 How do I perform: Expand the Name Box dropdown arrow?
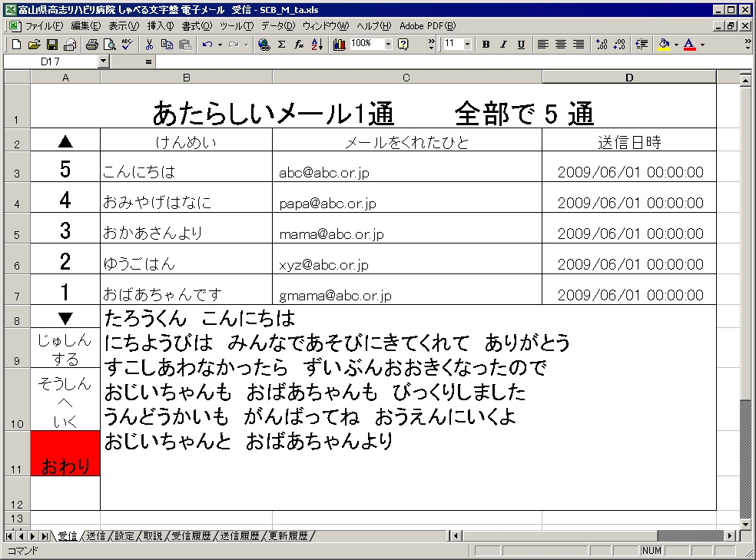[104, 61]
